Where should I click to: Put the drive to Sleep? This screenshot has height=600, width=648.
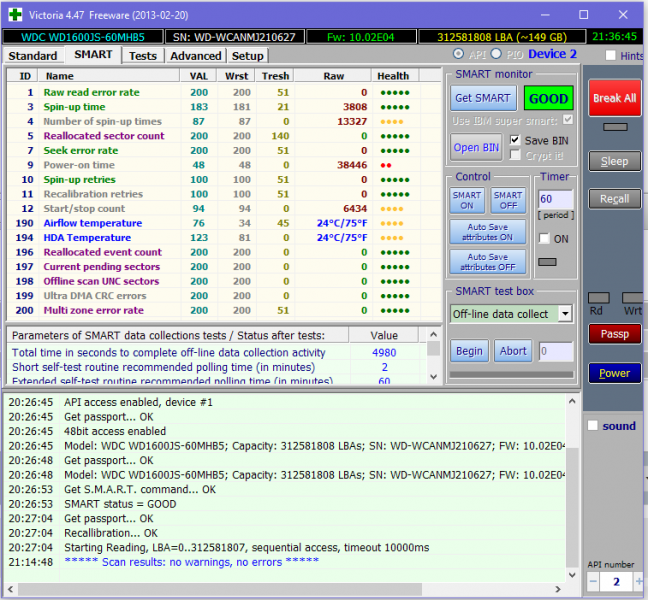coord(614,162)
